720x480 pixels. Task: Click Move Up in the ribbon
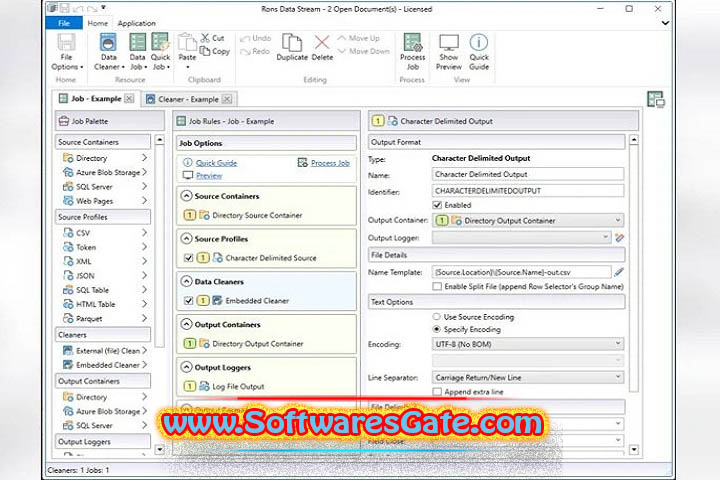pyautogui.click(x=359, y=38)
